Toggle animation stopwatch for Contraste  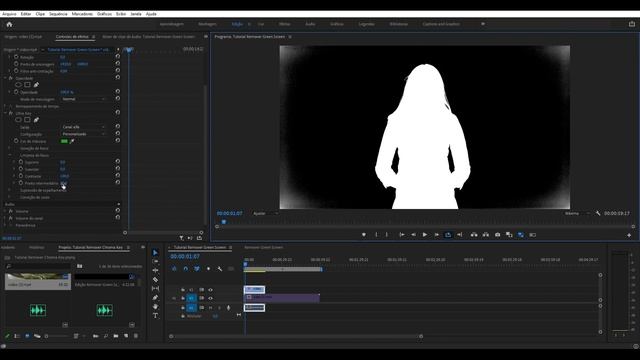(x=21, y=176)
